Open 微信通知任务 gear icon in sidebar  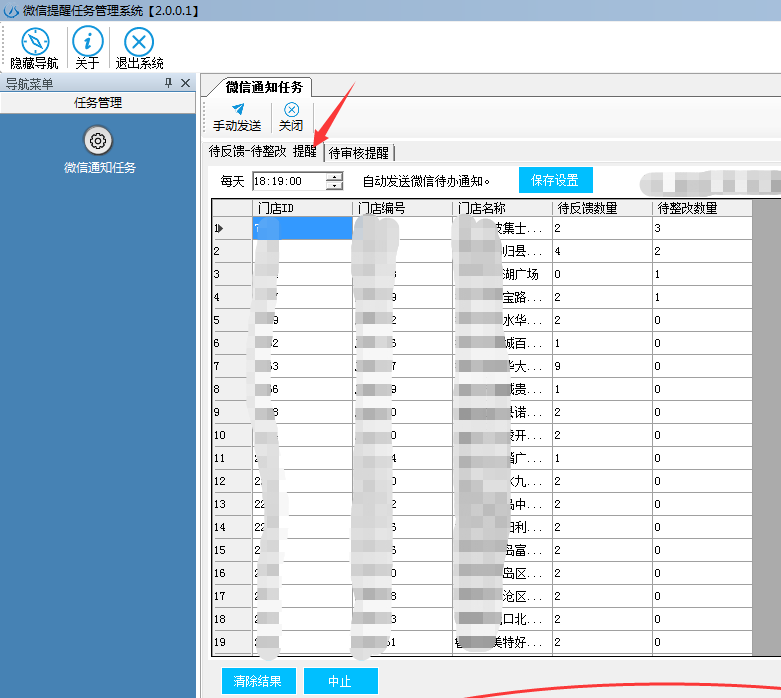click(99, 141)
